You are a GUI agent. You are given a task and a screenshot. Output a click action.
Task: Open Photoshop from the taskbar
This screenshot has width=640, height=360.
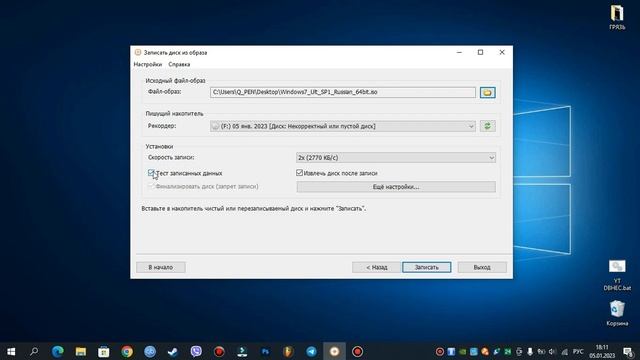coord(265,351)
